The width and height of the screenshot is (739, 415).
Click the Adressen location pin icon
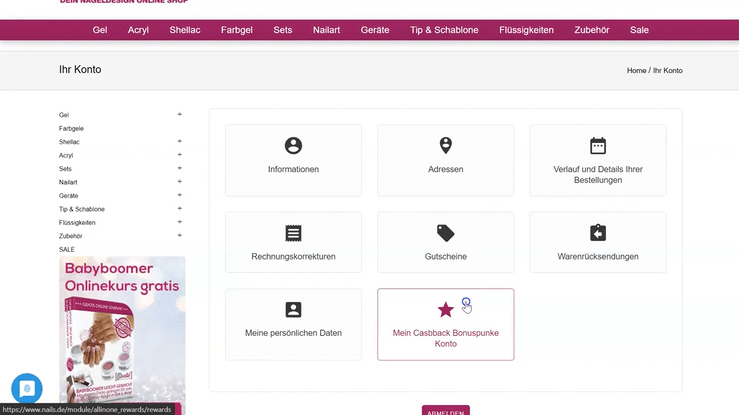tap(445, 146)
